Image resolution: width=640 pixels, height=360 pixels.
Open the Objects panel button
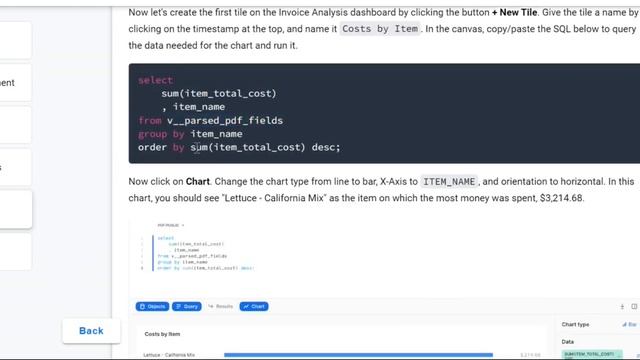pyautogui.click(x=152, y=307)
